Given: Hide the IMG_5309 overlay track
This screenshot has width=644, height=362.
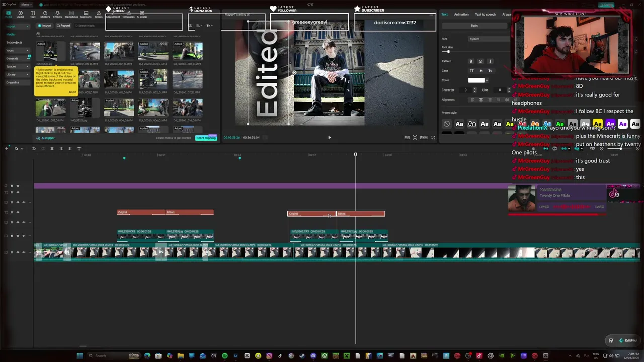Looking at the screenshot, I should (x=18, y=235).
